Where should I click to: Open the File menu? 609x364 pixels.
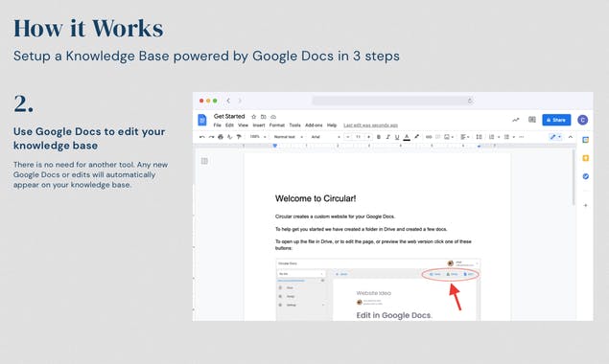click(217, 125)
